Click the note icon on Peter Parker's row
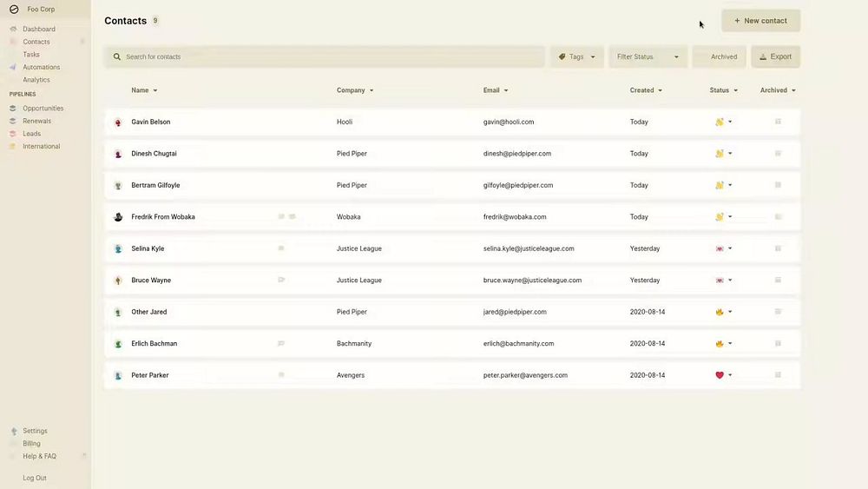The height and width of the screenshot is (489, 868). pos(281,375)
